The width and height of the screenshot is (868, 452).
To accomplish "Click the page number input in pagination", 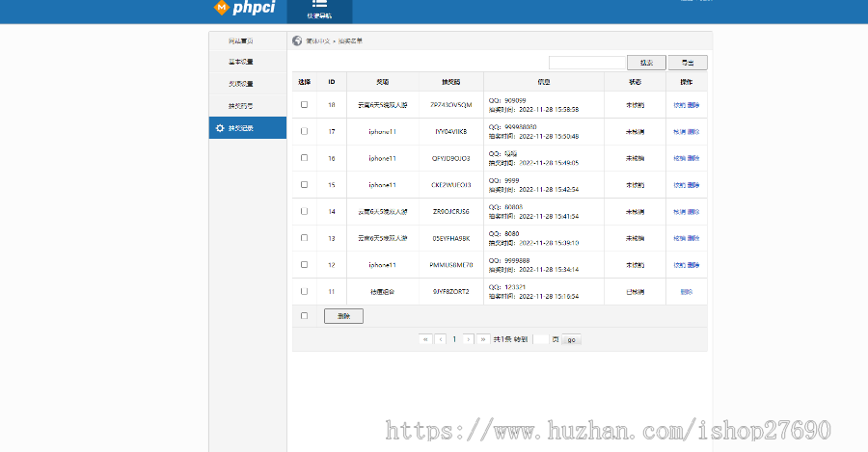I will coord(541,339).
